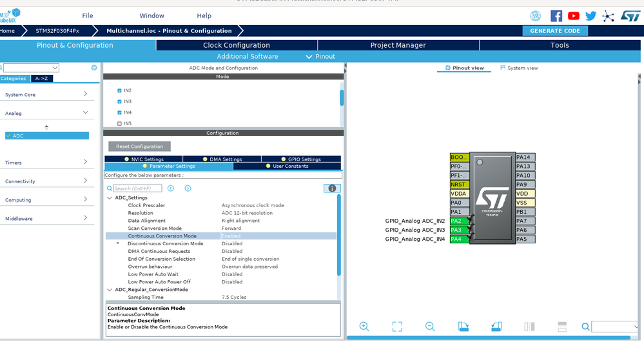
Task: Click the parameter list vertical scrollbar
Action: (x=339, y=235)
